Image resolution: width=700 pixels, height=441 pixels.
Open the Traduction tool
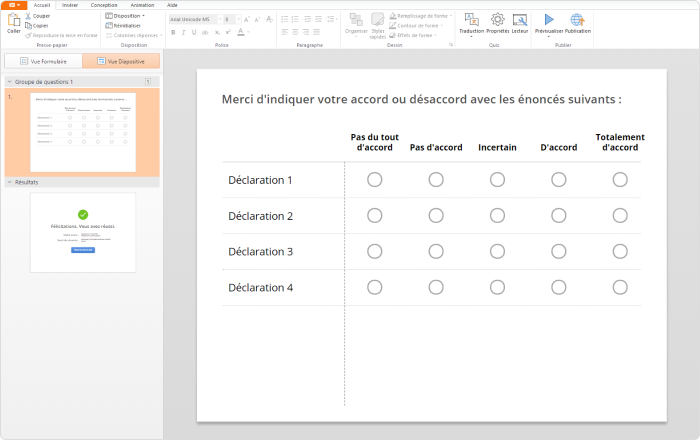click(471, 22)
